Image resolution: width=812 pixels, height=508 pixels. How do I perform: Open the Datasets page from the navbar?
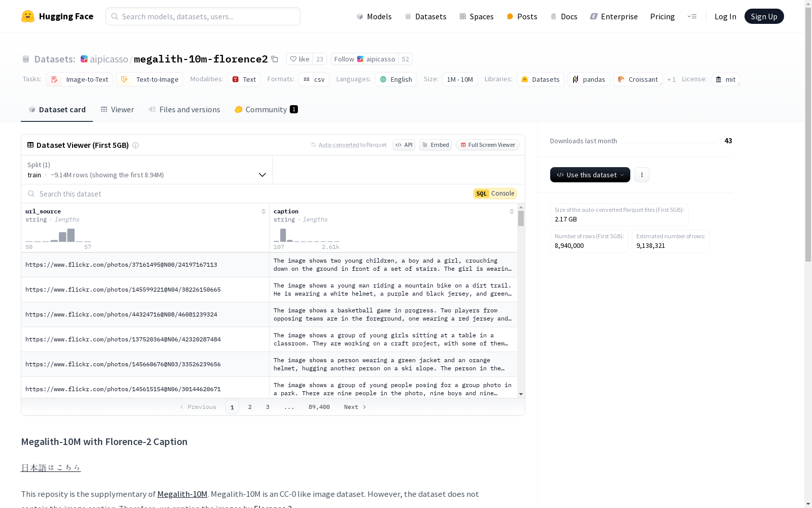click(425, 16)
